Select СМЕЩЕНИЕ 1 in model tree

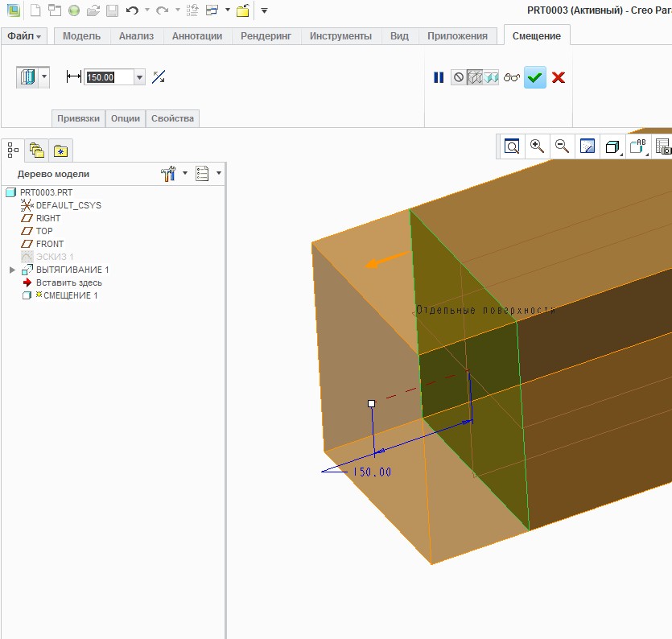pos(71,295)
